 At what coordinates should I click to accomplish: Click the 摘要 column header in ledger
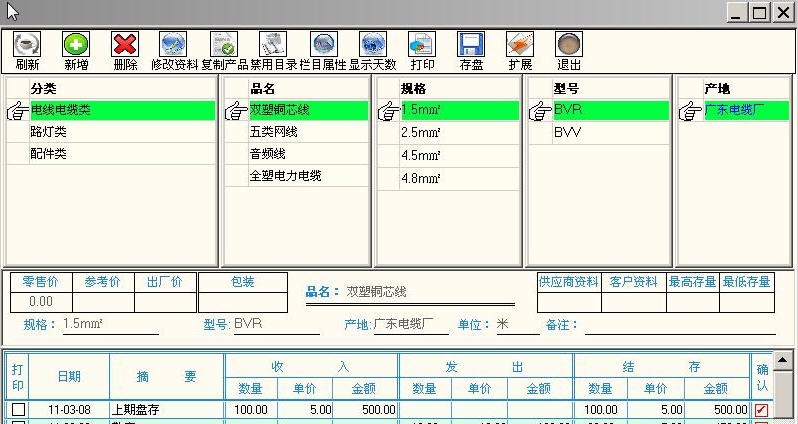pos(166,377)
